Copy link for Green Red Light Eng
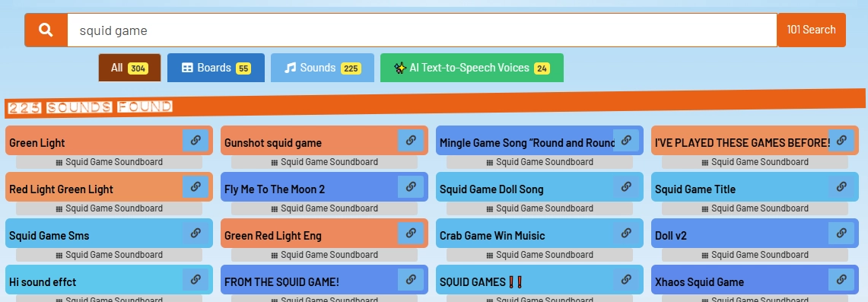 point(411,234)
